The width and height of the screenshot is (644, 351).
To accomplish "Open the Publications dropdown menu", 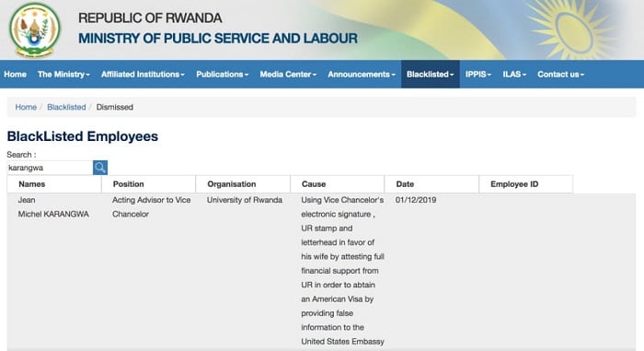I will (223, 75).
